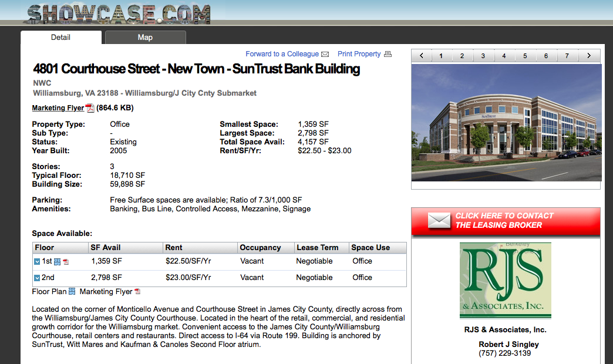Image resolution: width=613 pixels, height=364 pixels.
Task: Jump to photo number 7
Action: 567,56
